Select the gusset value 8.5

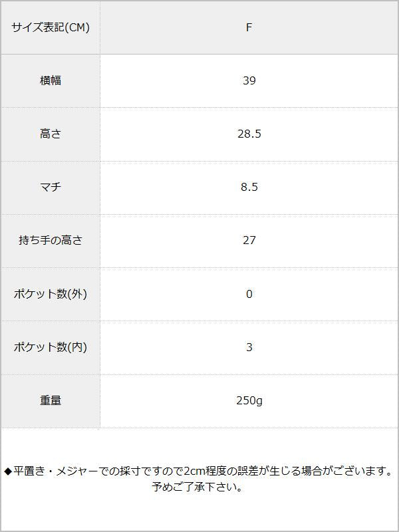[x=249, y=187]
